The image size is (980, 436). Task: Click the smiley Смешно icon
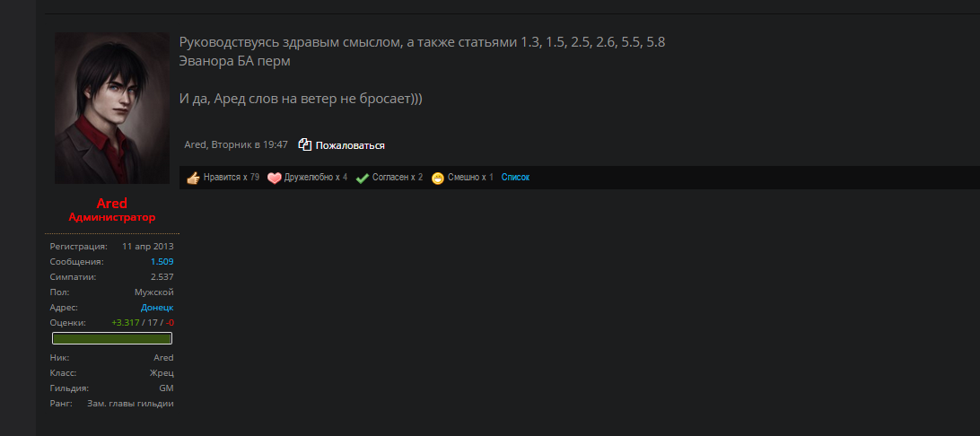(438, 178)
